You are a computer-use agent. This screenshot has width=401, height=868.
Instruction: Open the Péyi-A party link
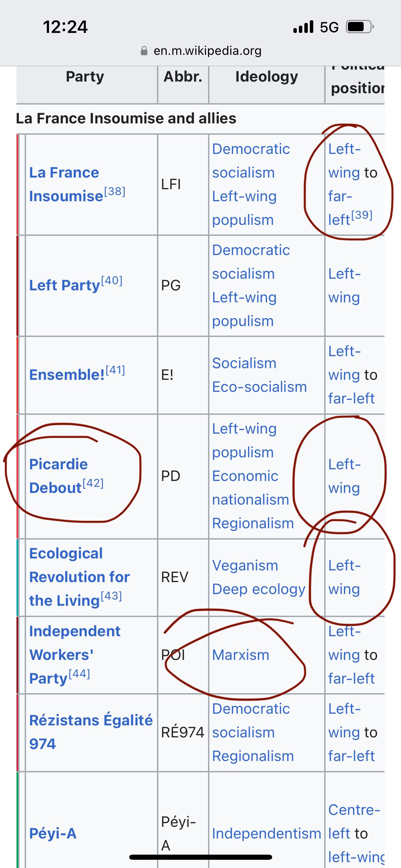coord(53,833)
